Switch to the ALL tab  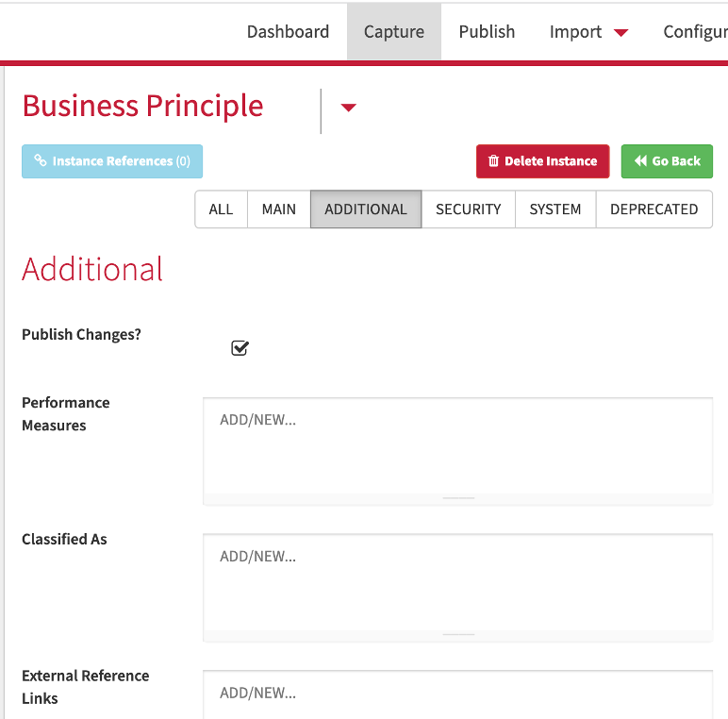pos(221,209)
